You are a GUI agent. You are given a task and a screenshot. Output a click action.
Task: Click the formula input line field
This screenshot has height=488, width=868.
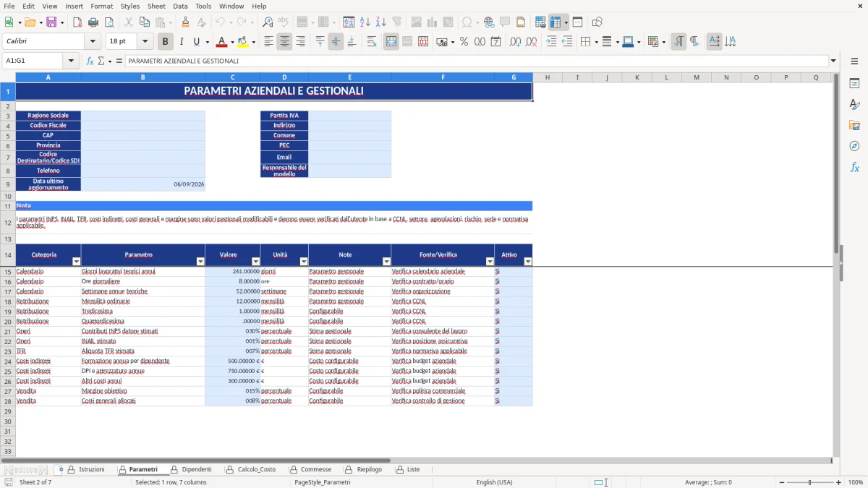pos(476,61)
